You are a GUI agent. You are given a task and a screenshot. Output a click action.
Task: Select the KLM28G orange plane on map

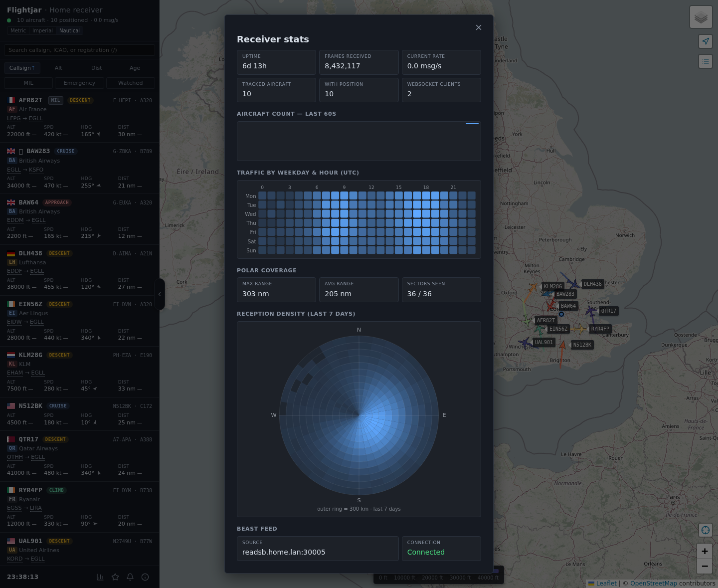(533, 287)
